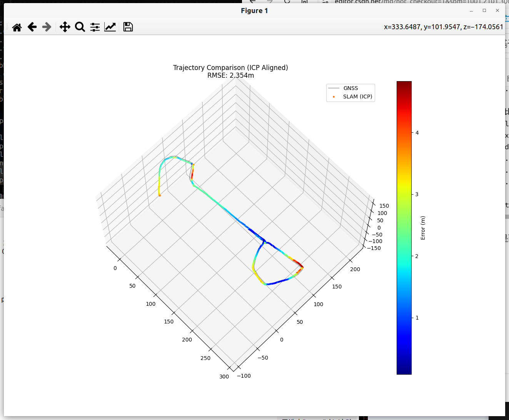The image size is (509, 420).
Task: Open the edit axis and curve parameters tool
Action: (x=110, y=27)
